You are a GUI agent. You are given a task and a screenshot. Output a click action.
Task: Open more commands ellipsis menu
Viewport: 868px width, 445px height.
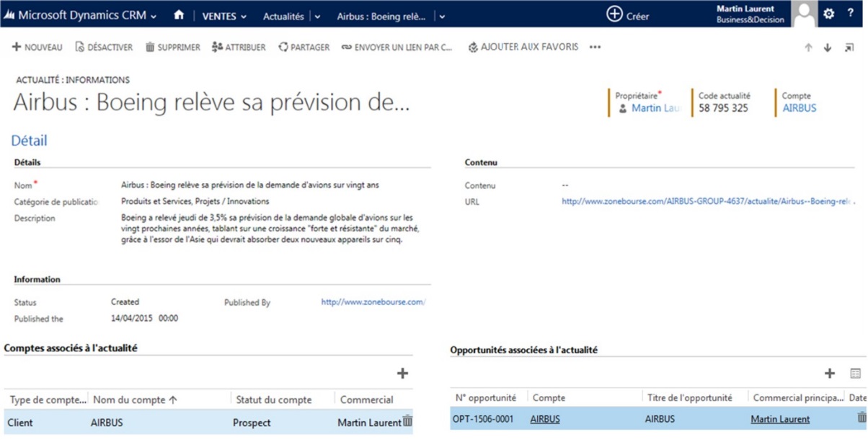595,47
